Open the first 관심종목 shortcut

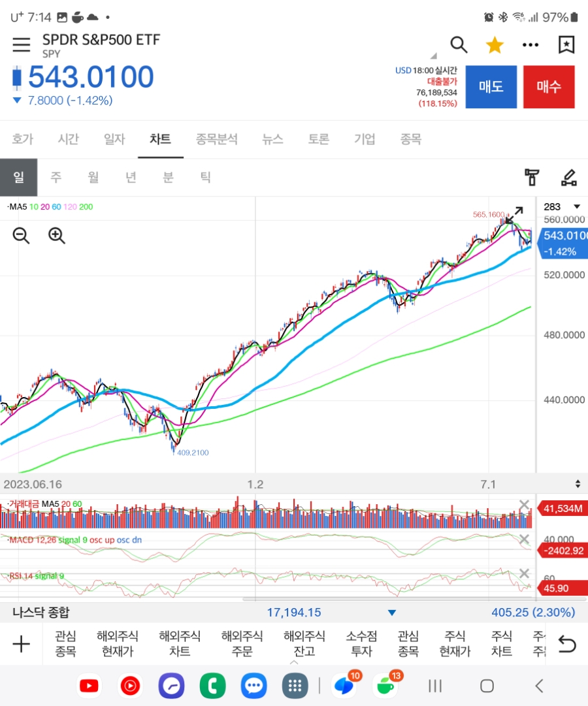pyautogui.click(x=66, y=644)
